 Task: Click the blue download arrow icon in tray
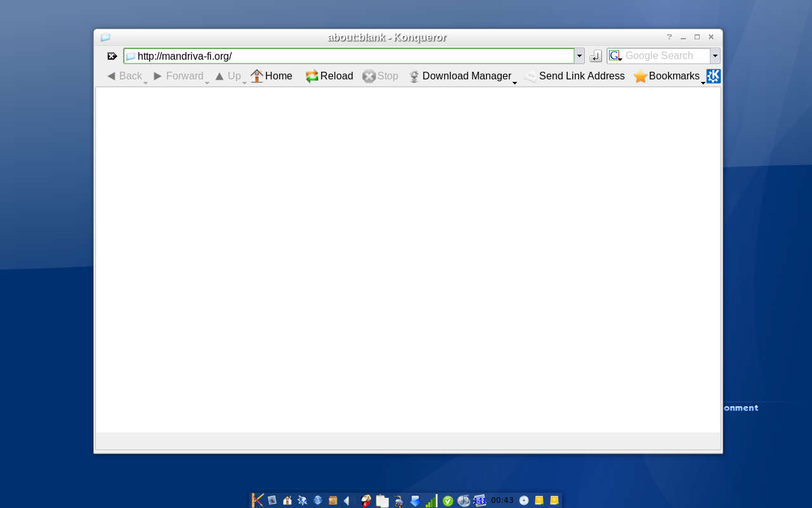click(x=415, y=501)
